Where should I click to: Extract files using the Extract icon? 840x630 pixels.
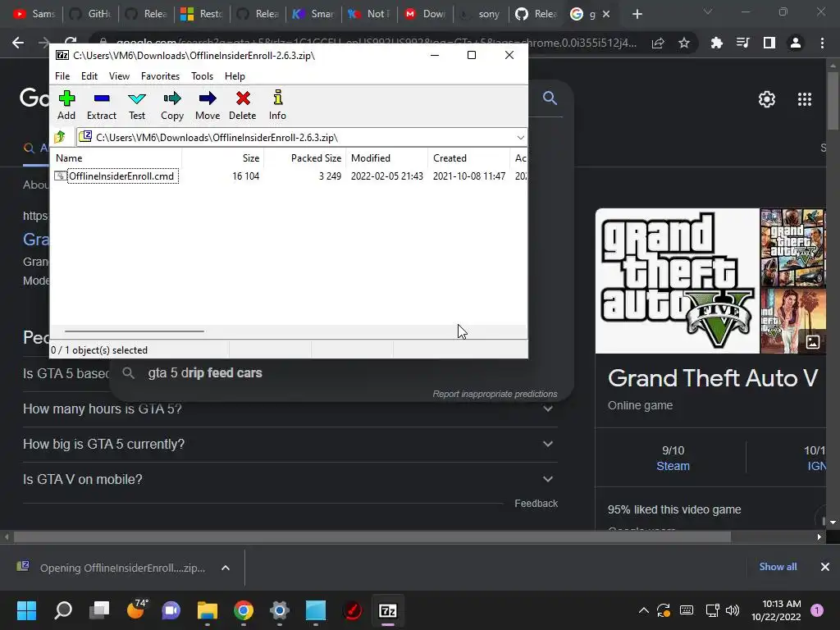(101, 106)
